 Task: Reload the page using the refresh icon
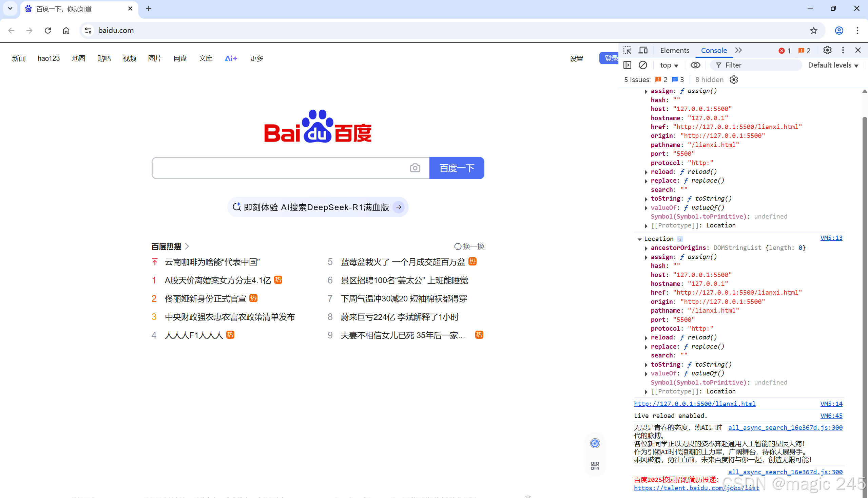coord(48,31)
